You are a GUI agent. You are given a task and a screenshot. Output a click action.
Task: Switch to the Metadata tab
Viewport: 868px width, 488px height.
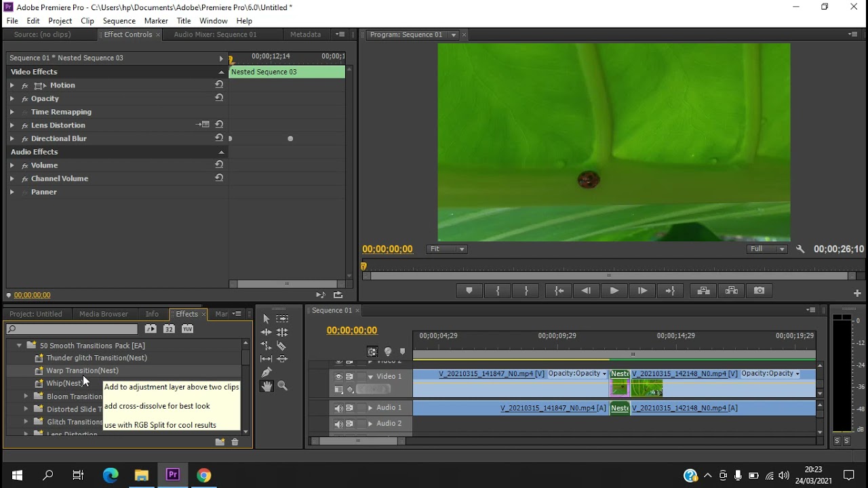point(305,35)
